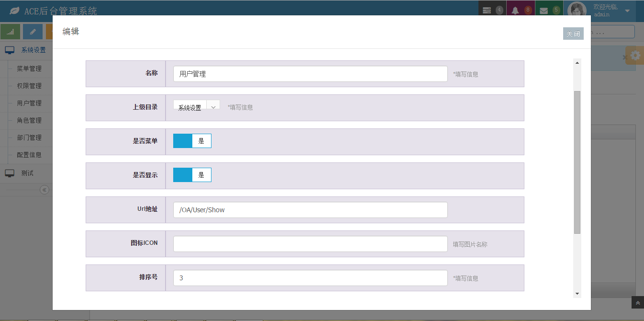Screen dimensions: 644x321
Task: Toggle the 是否显示 switch
Action: (192, 175)
